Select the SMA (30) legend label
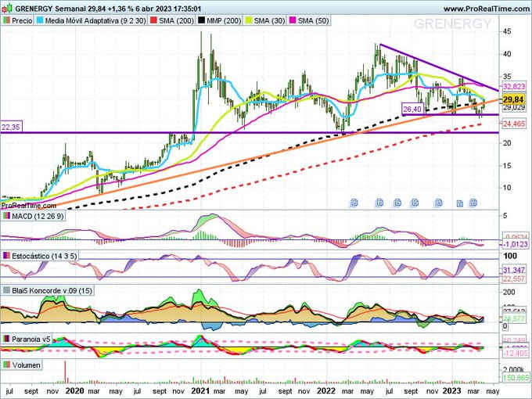 pyautogui.click(x=269, y=20)
